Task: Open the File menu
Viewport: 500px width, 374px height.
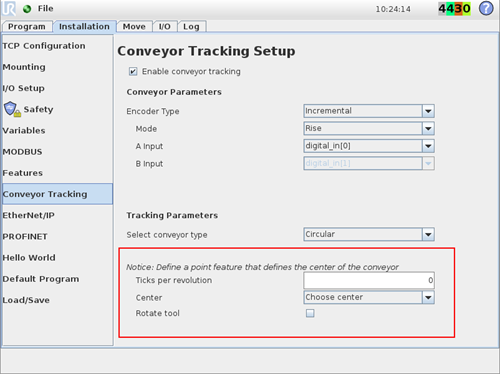Action: tap(45, 8)
